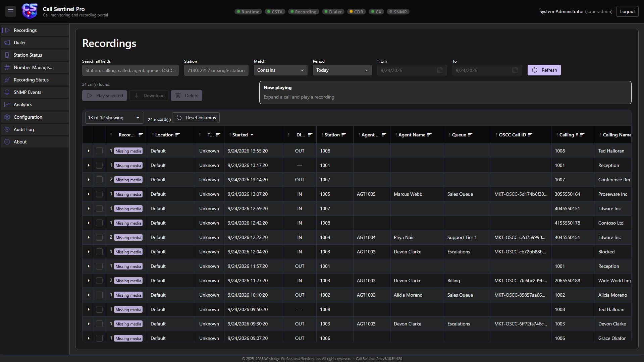
Task: Click the SNMP status pill
Action: point(398,12)
